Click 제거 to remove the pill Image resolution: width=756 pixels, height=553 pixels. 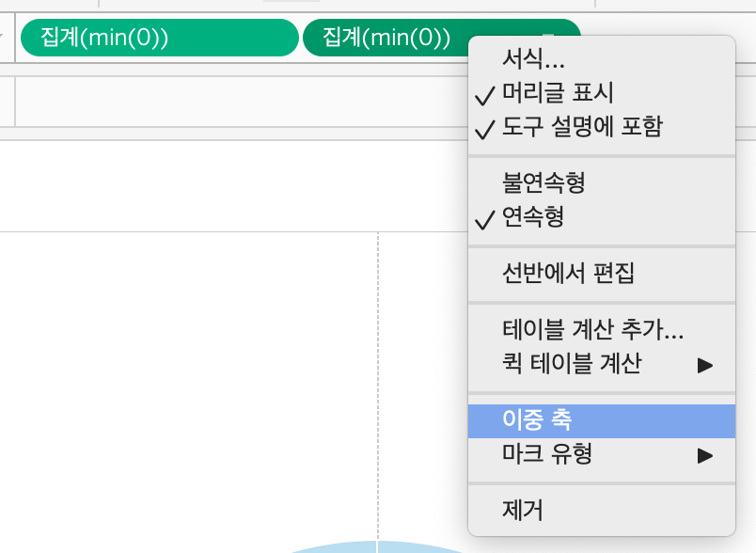[x=601, y=510]
